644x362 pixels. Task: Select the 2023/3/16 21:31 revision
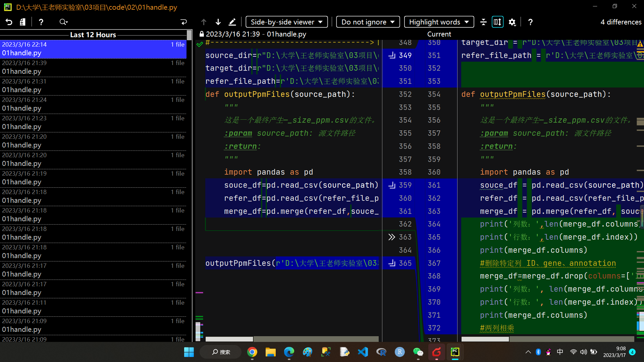pyautogui.click(x=93, y=86)
